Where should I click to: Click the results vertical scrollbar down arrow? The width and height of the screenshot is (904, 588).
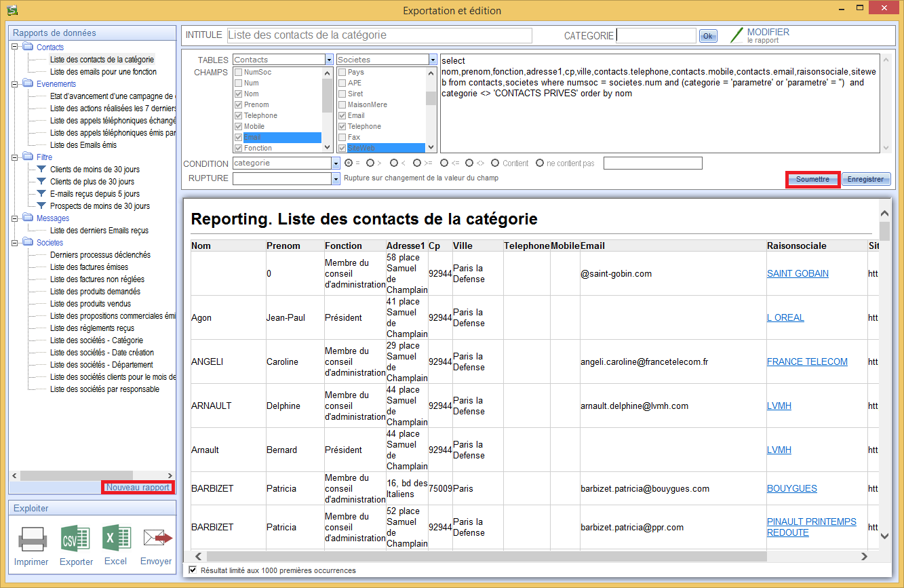point(884,536)
